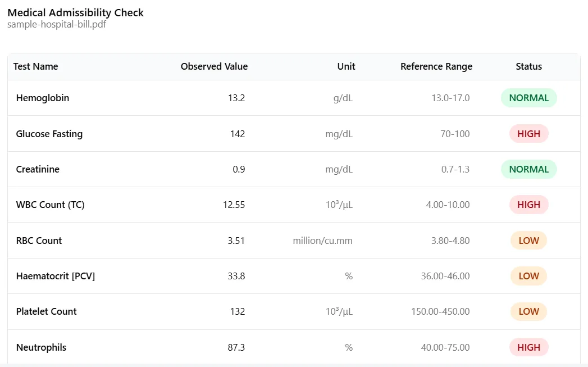The height and width of the screenshot is (367, 588).
Task: Click the 'Medical Admissibility Check' heading
Action: 75,12
